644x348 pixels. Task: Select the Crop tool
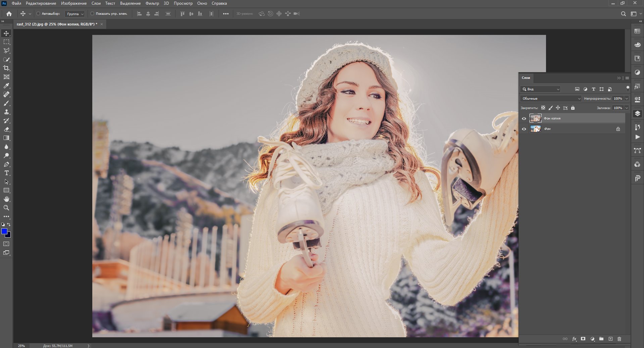coord(6,68)
